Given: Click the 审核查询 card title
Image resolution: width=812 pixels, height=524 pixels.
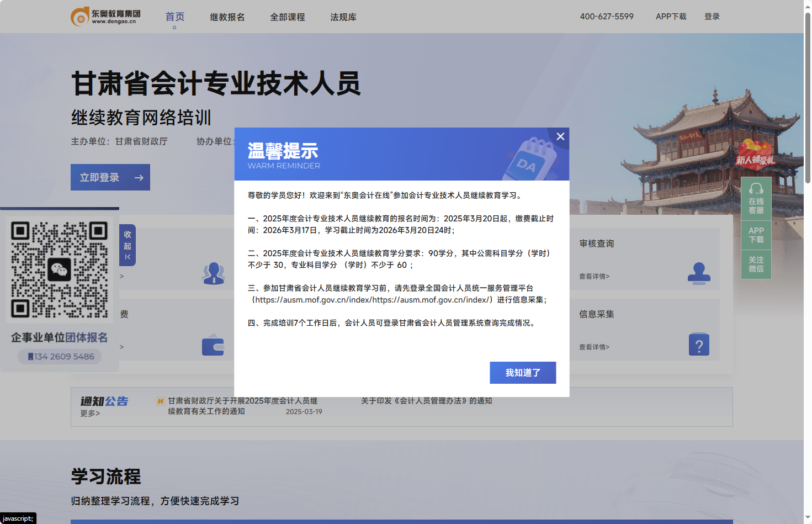Looking at the screenshot, I should tap(597, 244).
